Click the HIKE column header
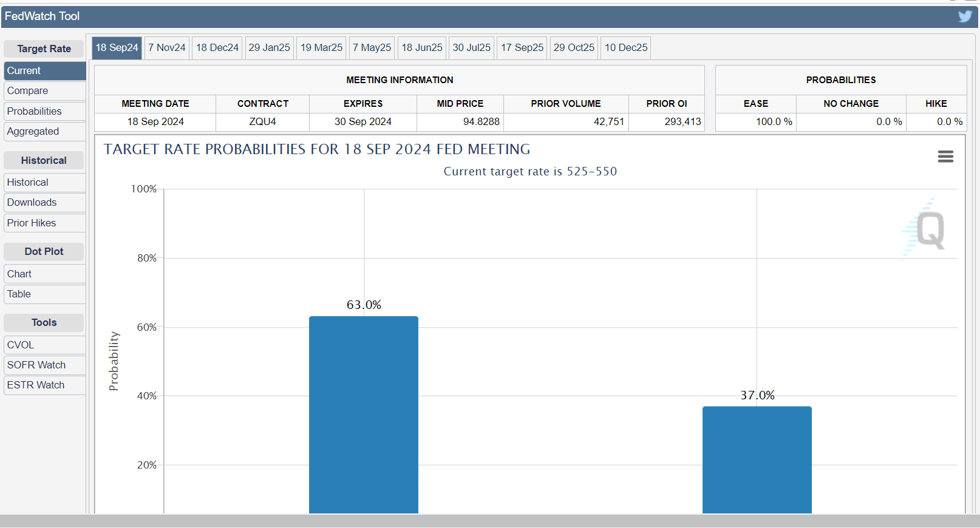This screenshot has height=528, width=980. [x=936, y=104]
